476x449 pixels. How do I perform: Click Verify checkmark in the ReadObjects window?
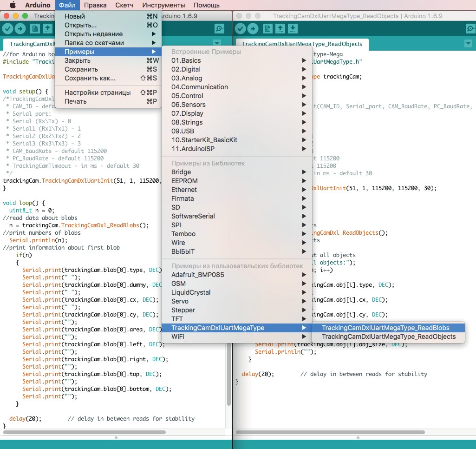coord(240,29)
